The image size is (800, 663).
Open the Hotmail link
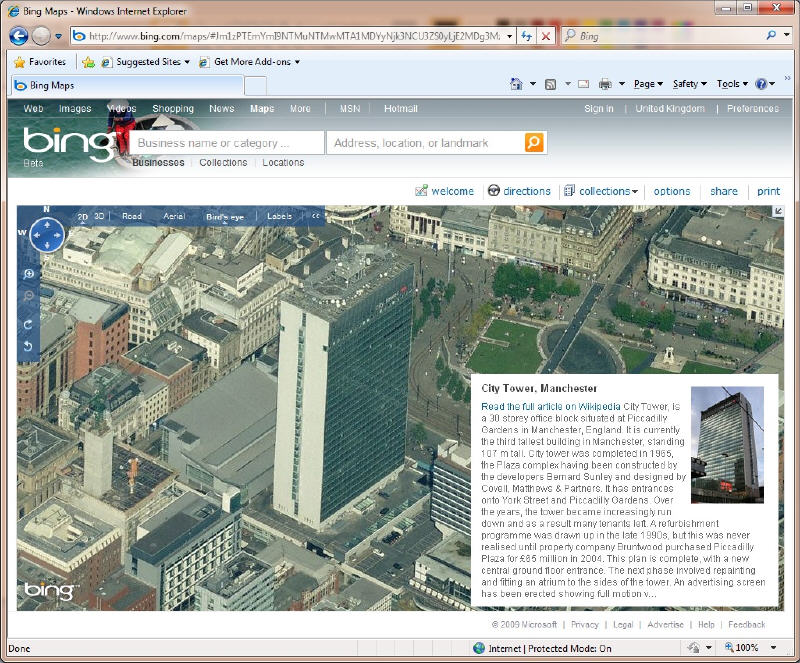tap(401, 109)
